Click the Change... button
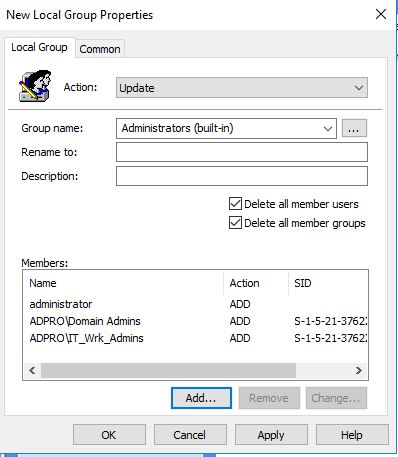The height and width of the screenshot is (457, 398). pyautogui.click(x=336, y=398)
